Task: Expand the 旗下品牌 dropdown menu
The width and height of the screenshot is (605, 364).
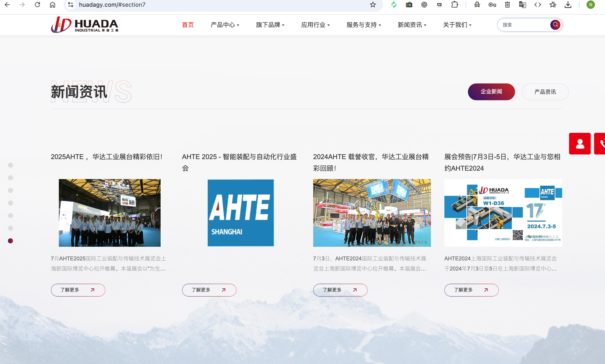Action: pyautogui.click(x=270, y=25)
